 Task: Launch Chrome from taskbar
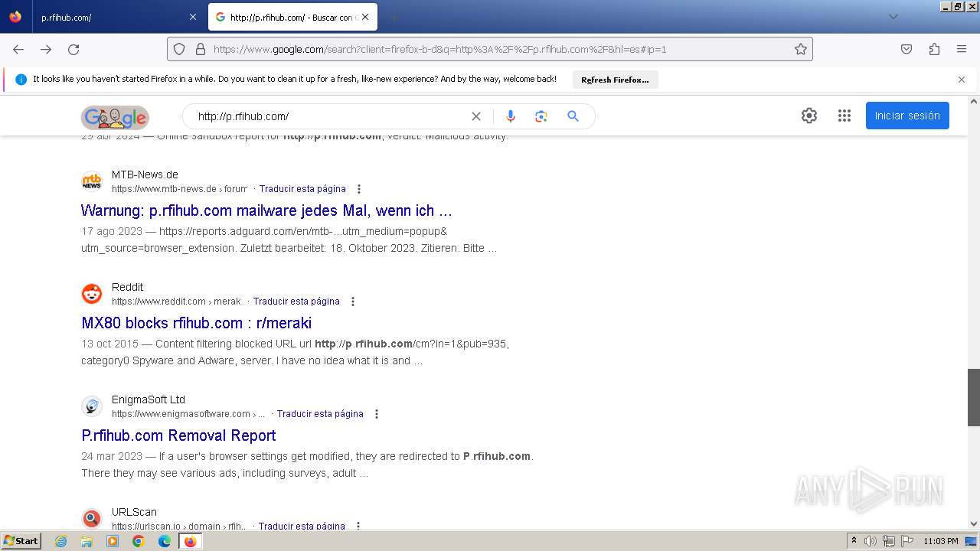(x=139, y=541)
